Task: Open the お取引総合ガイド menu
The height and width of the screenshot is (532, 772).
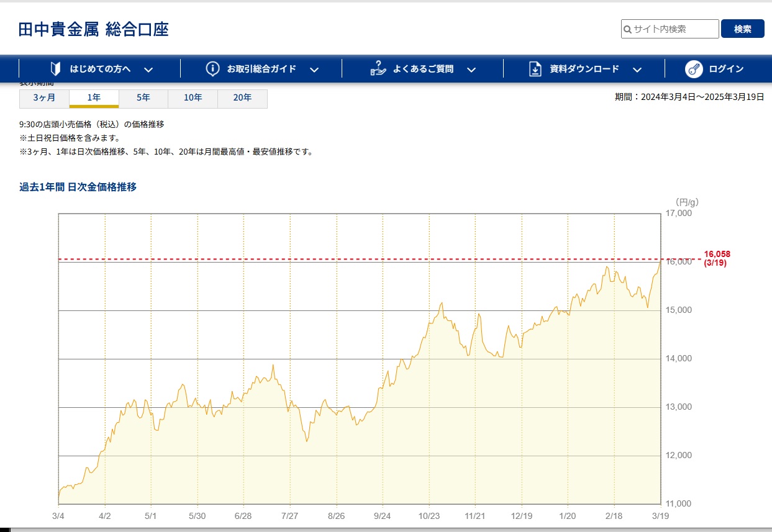Action: pos(261,69)
